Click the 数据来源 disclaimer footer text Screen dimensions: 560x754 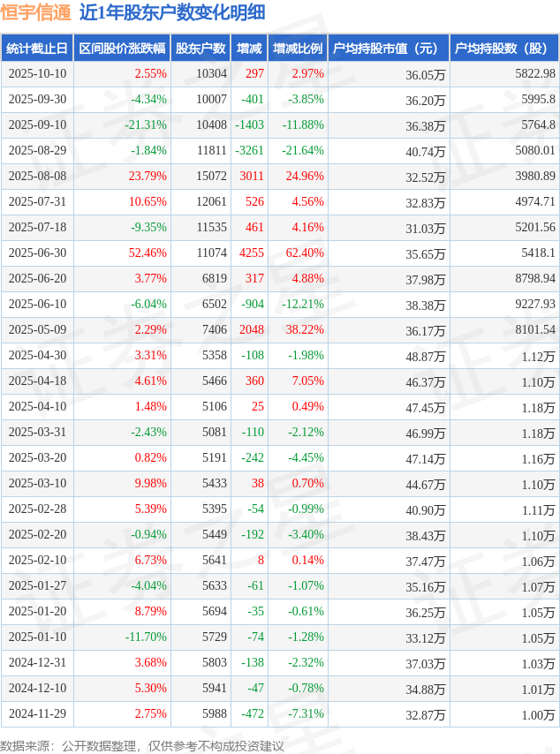coord(142,746)
